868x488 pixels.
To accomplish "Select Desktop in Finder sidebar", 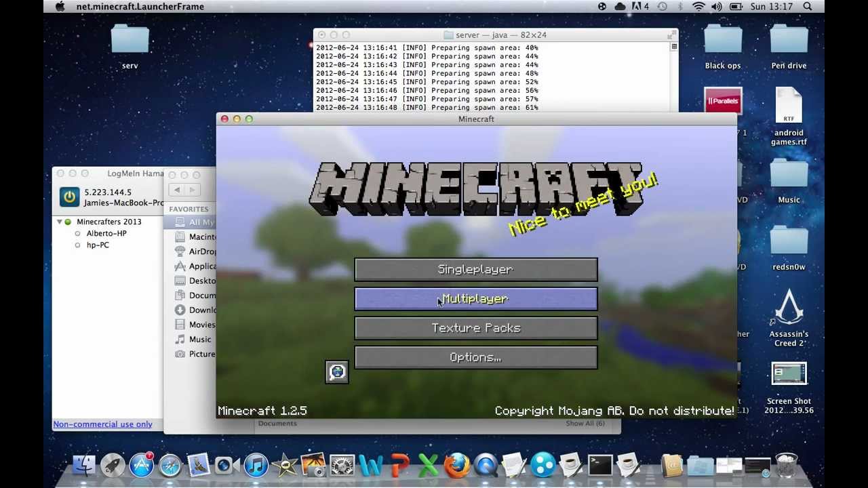I will (191, 281).
